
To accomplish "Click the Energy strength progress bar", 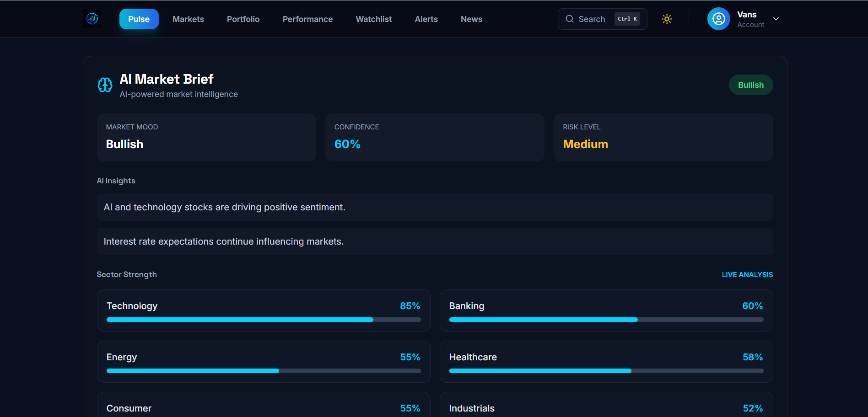I will 264,371.
